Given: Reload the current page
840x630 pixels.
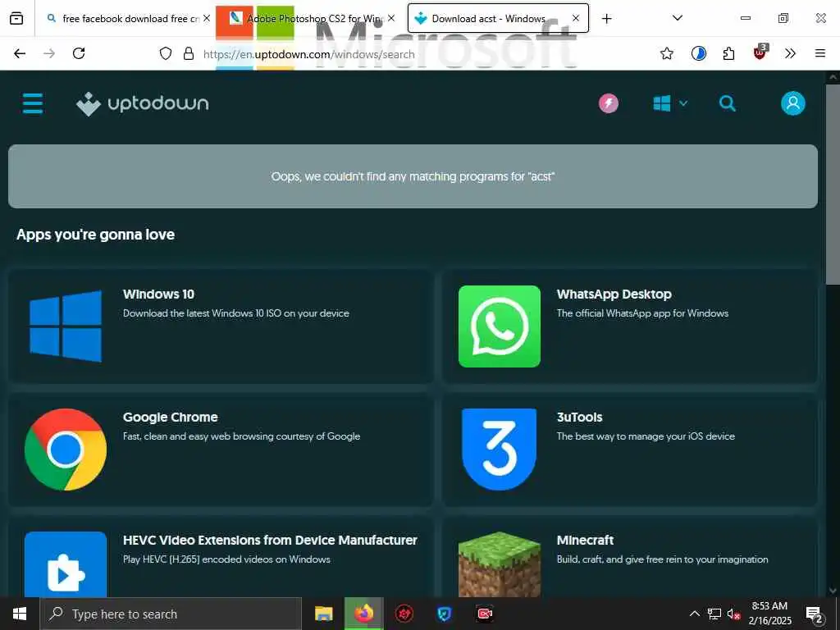Looking at the screenshot, I should coord(79,53).
